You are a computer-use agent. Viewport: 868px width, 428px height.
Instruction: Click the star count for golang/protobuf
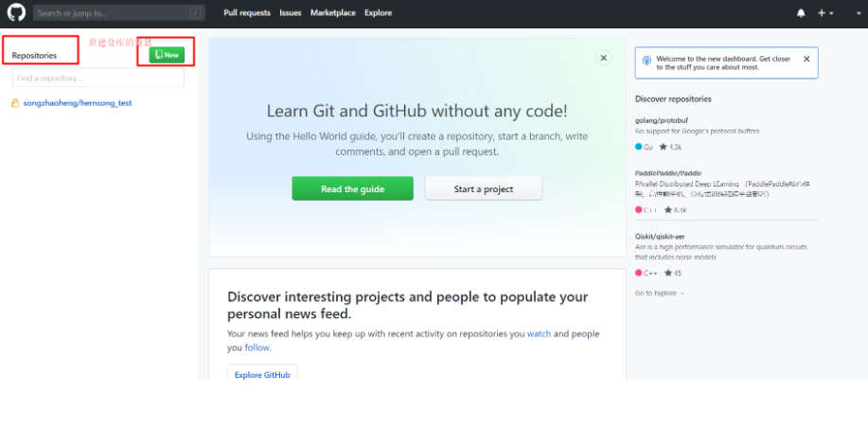[x=671, y=147]
